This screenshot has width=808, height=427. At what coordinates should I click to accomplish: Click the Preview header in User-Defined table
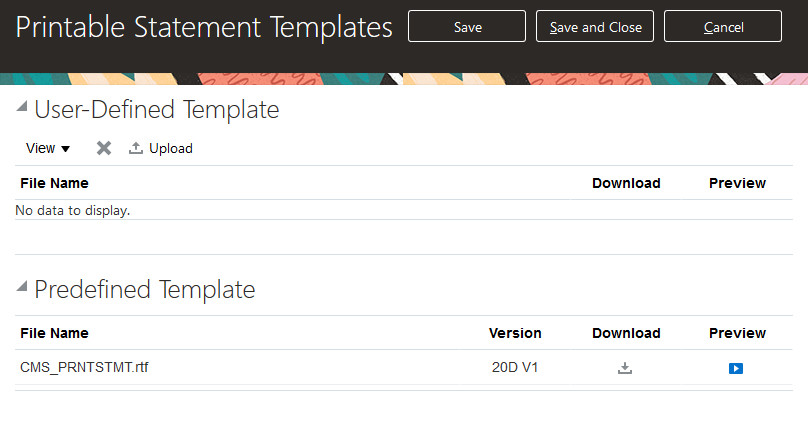pos(737,183)
